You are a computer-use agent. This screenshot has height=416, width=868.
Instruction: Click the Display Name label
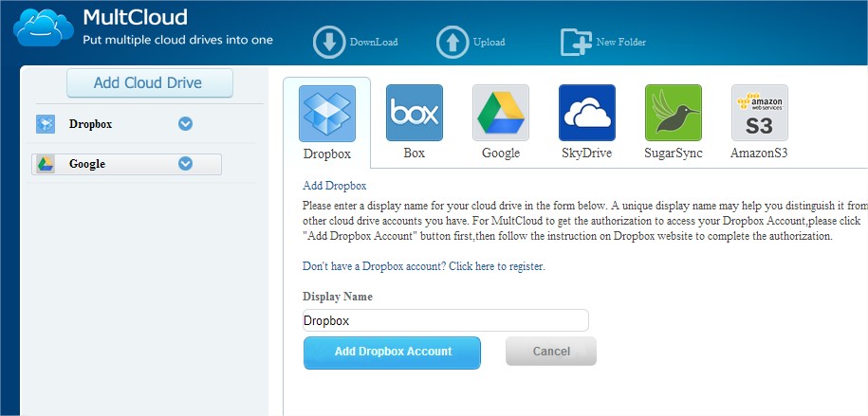(x=337, y=297)
